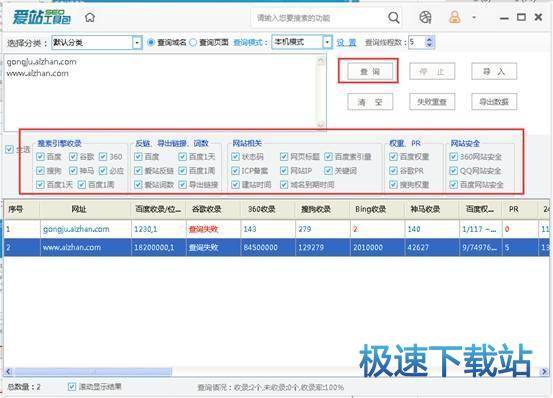Toggle the 谷歌PR checkbox
This screenshot has width=553, height=398.
point(393,171)
